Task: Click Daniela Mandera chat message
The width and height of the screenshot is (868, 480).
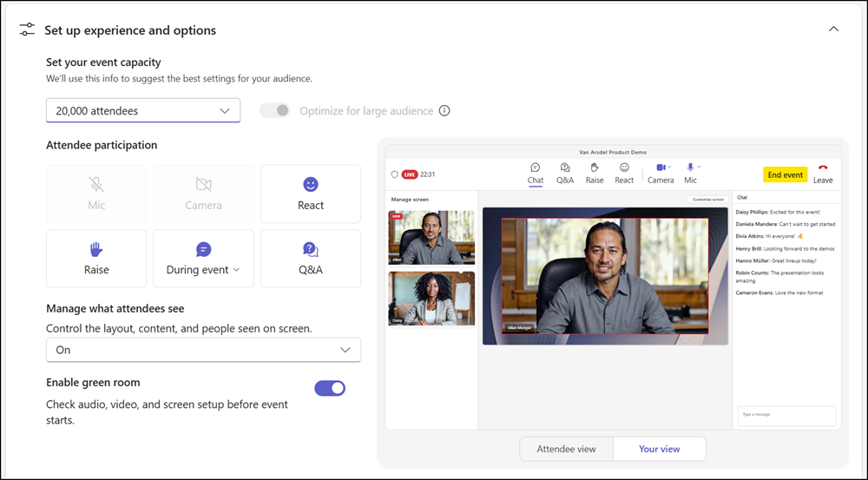Action: (x=785, y=224)
